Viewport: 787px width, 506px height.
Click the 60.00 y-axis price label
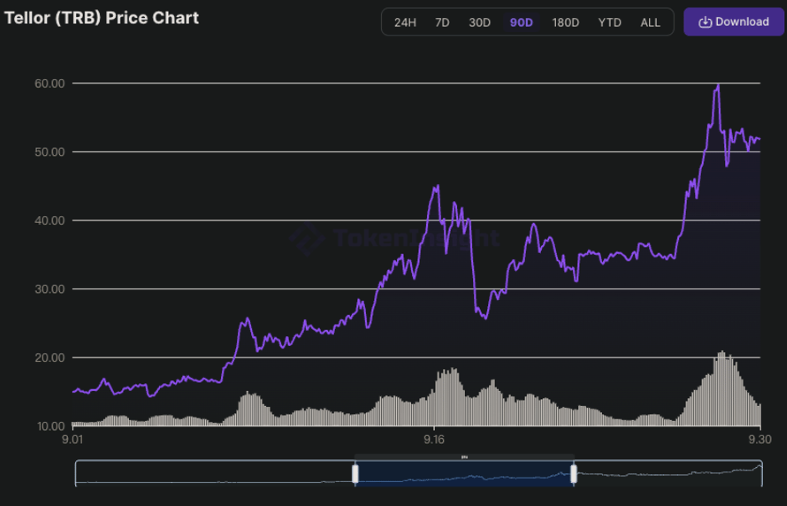[49, 83]
